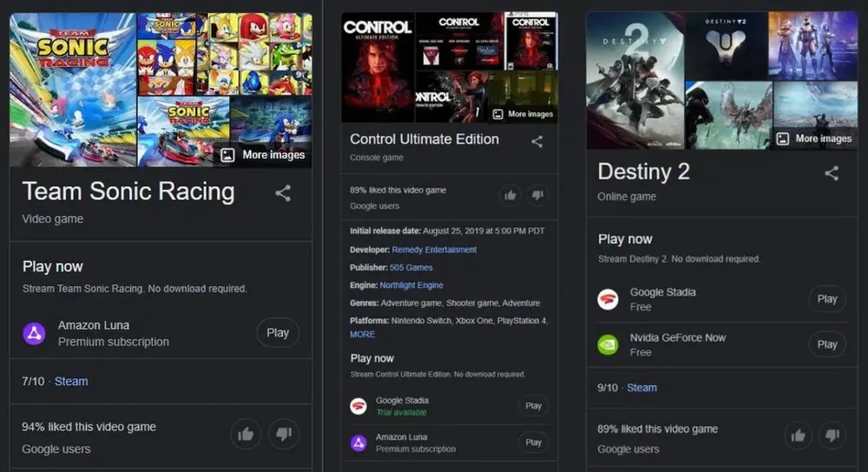
Task: Play Team Sonic Racing on Amazon Luna
Action: [278, 333]
